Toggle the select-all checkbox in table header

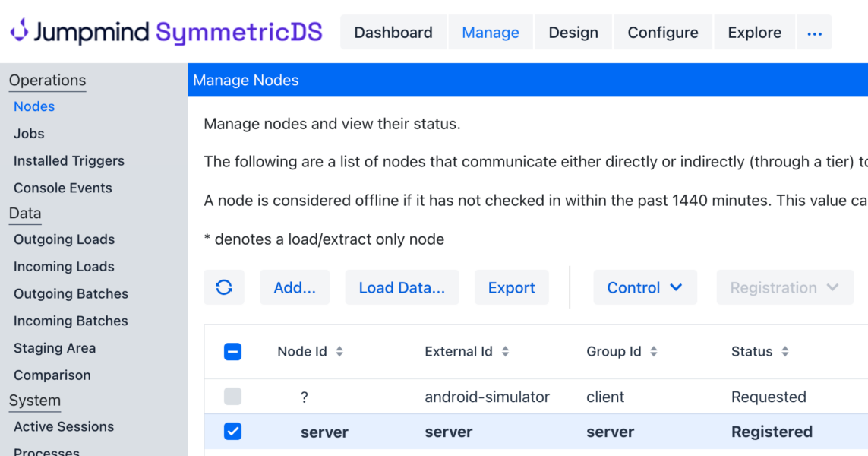(x=232, y=352)
